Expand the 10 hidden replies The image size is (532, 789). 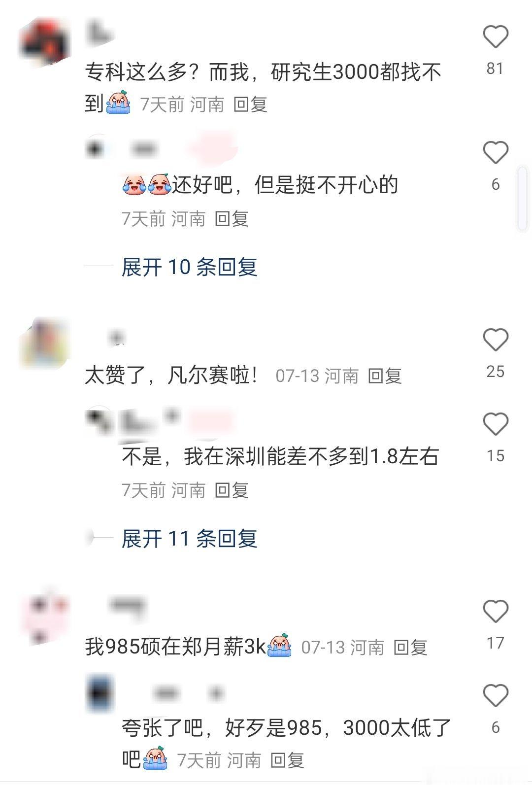190,267
